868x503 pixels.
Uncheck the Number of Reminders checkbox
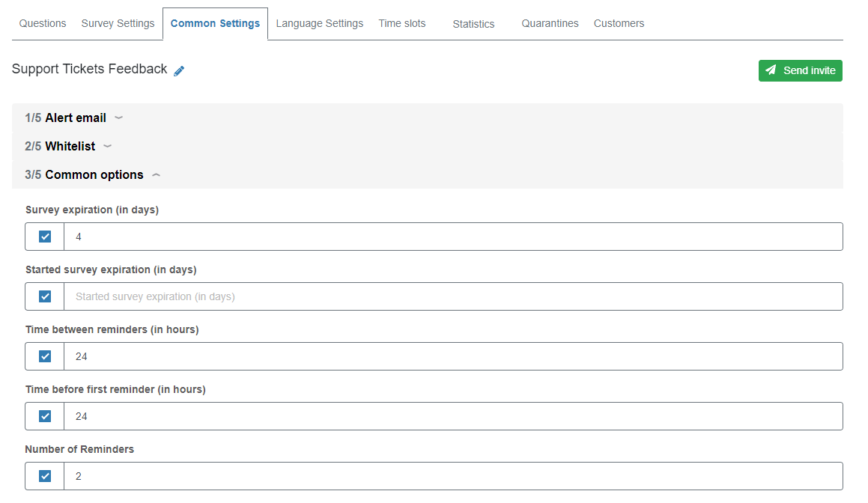click(x=45, y=476)
